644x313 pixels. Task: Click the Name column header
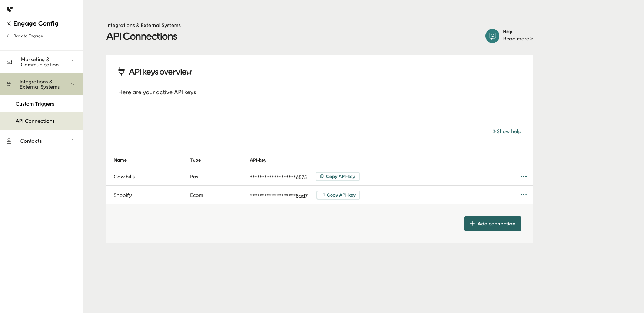[120, 160]
